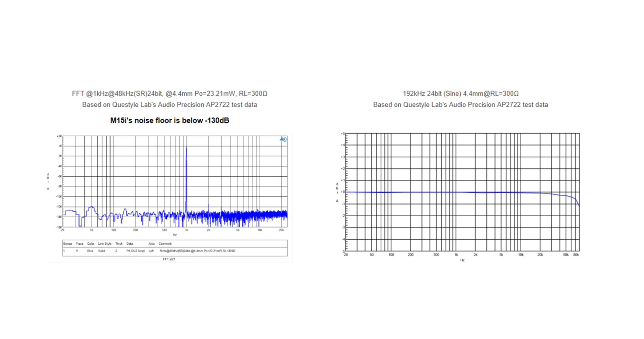The image size is (644, 339).
Task: Click the 'Trace' column header in legend table
Action: pyautogui.click(x=80, y=244)
